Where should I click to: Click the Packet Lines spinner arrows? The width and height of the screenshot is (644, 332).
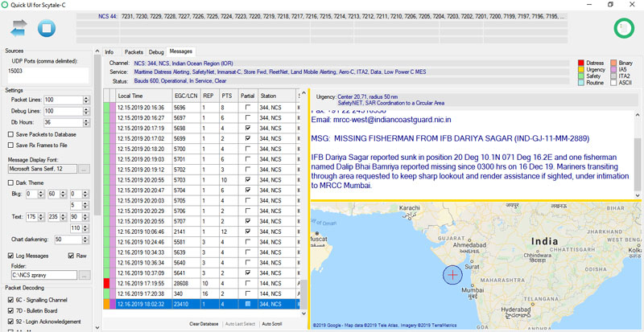pyautogui.click(x=86, y=100)
